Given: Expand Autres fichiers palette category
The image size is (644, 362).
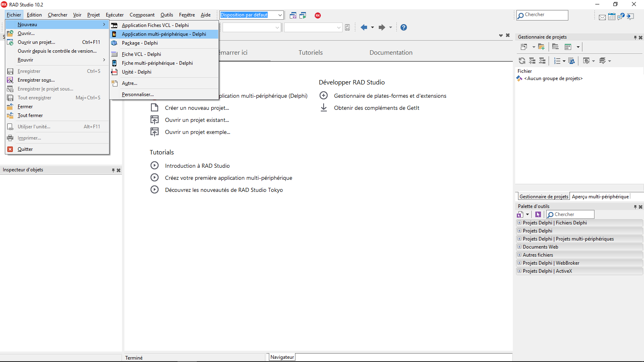Looking at the screenshot, I should 519,255.
